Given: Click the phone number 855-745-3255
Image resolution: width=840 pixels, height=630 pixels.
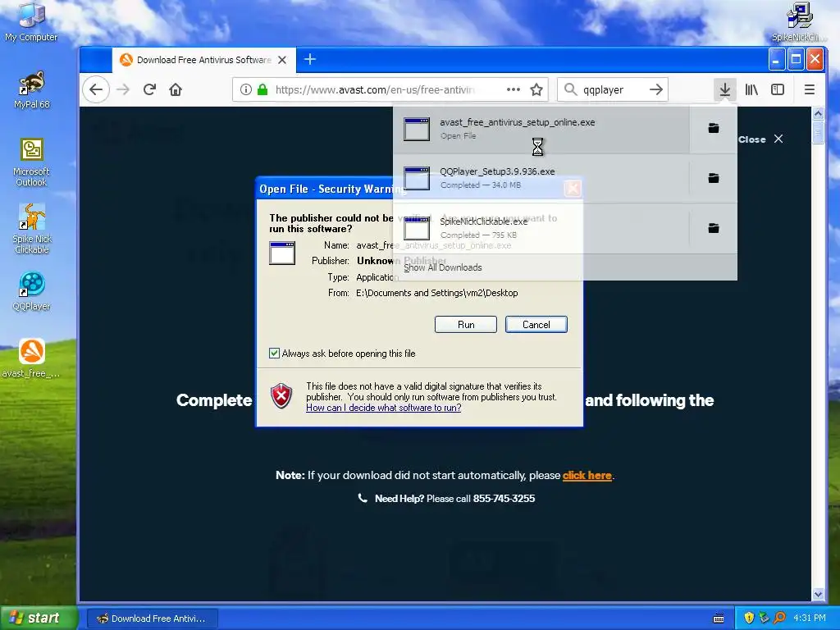Looking at the screenshot, I should pos(504,499).
